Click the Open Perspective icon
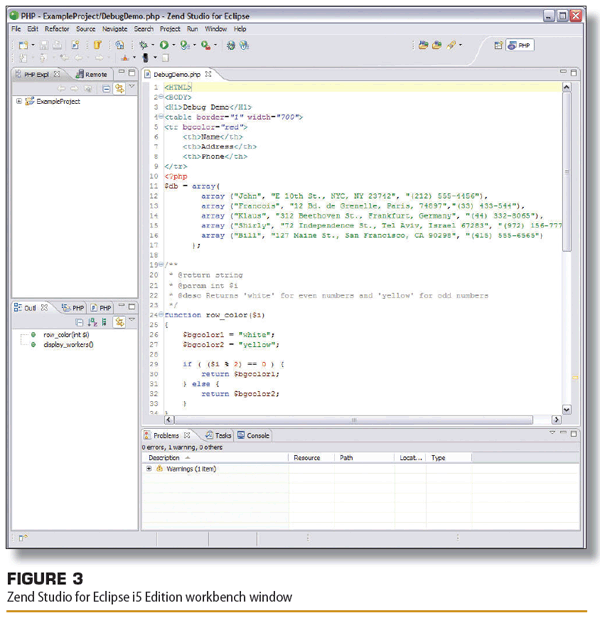 tap(498, 45)
